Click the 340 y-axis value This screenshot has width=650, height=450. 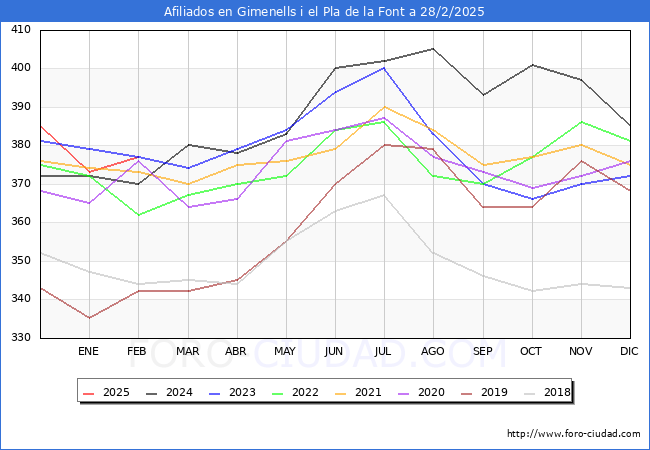pos(21,299)
